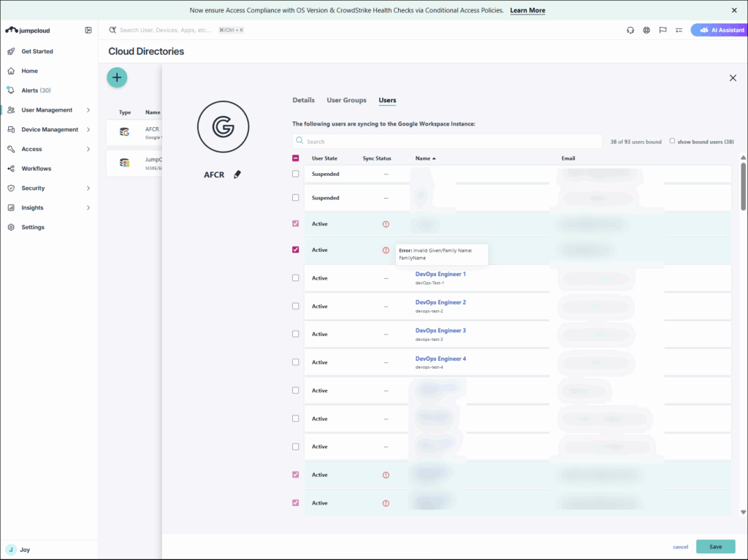This screenshot has height=560, width=748.
Task: Click the Save button
Action: tap(715, 547)
